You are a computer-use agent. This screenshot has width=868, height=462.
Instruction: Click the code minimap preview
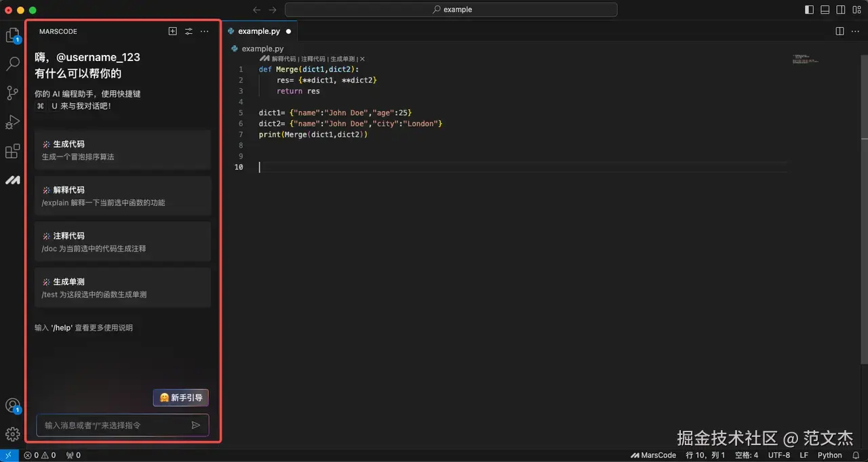coord(806,60)
